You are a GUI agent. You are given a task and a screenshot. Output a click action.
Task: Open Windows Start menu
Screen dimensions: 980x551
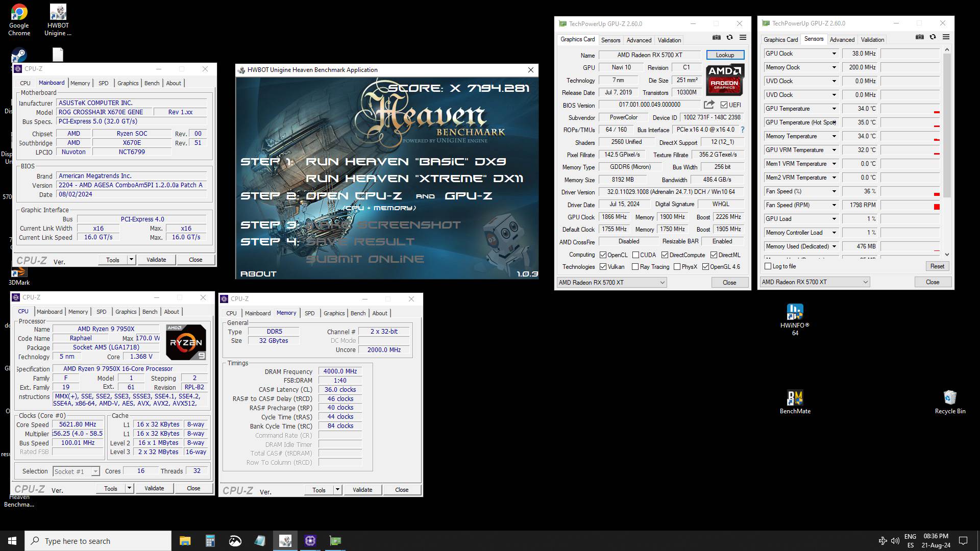(12, 541)
